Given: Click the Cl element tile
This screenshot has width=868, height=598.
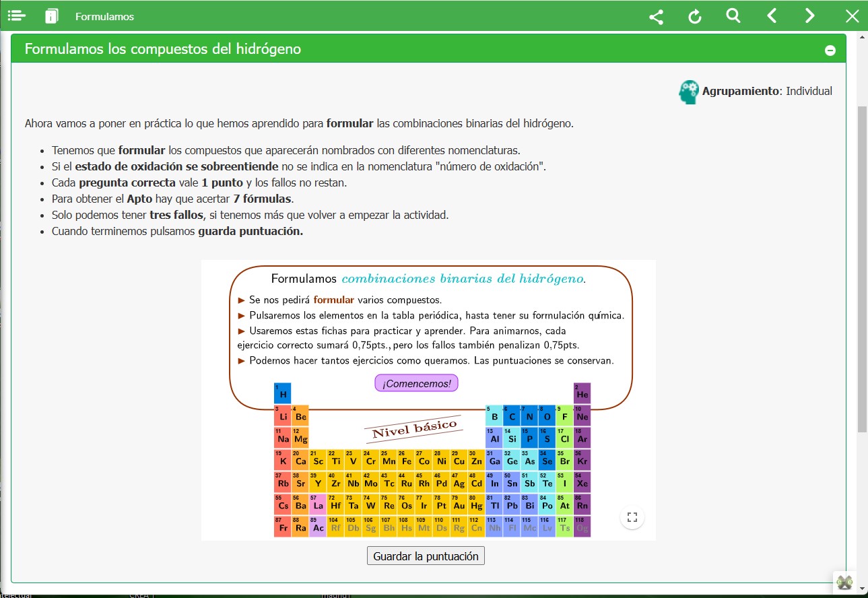Looking at the screenshot, I should pyautogui.click(x=564, y=438).
